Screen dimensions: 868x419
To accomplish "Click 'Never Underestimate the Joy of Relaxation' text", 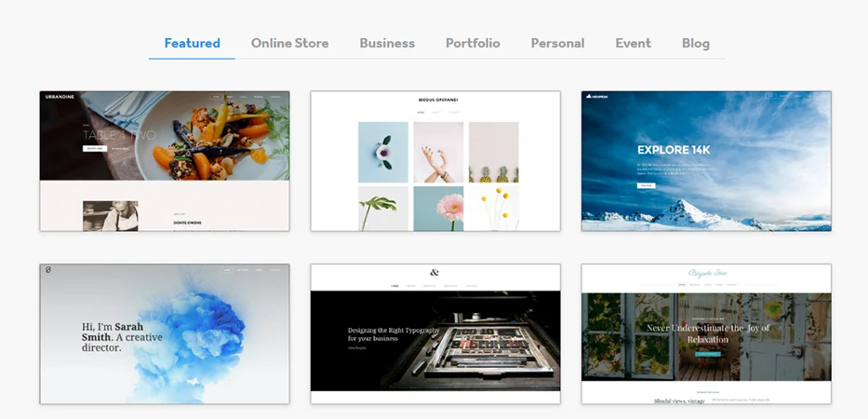I will pos(708,333).
